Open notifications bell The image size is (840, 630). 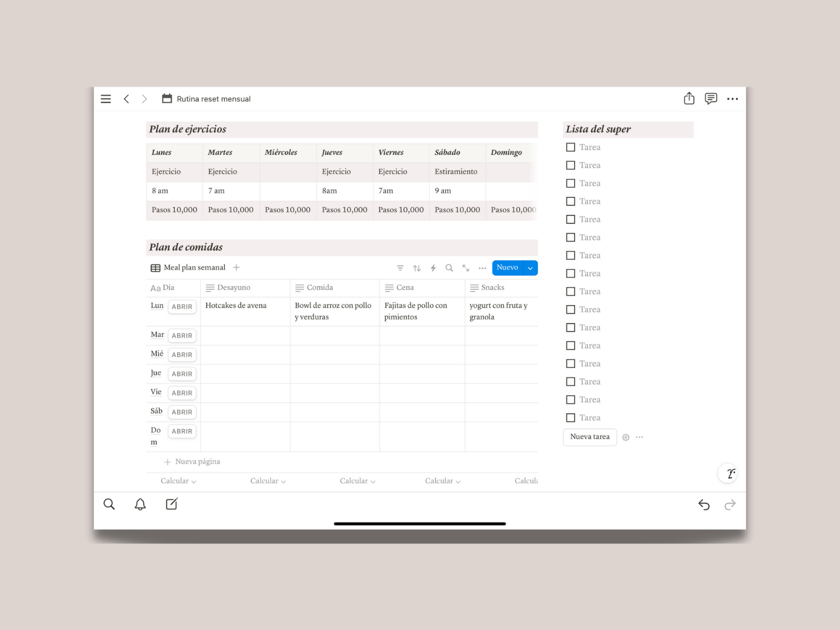tap(140, 505)
